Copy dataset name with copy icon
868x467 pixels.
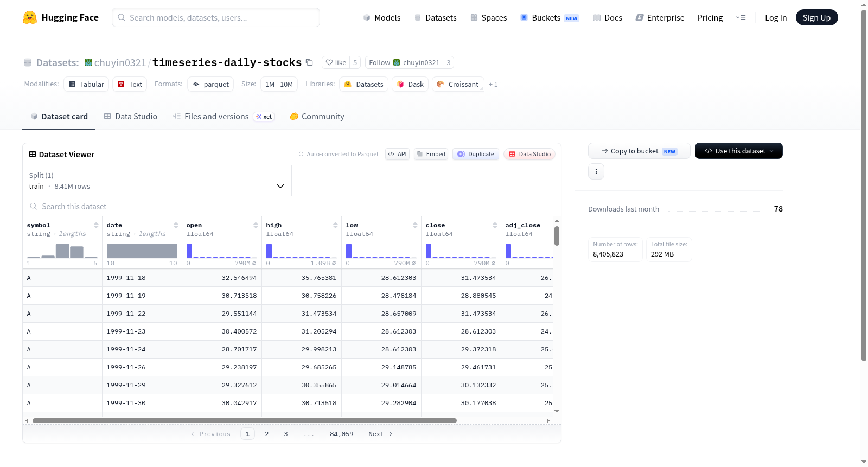[309, 62]
